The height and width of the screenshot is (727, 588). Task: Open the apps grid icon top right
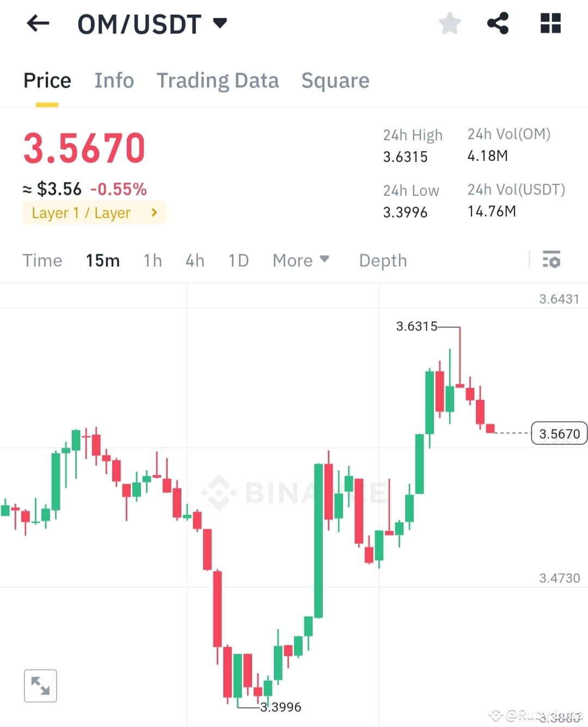[x=550, y=23]
